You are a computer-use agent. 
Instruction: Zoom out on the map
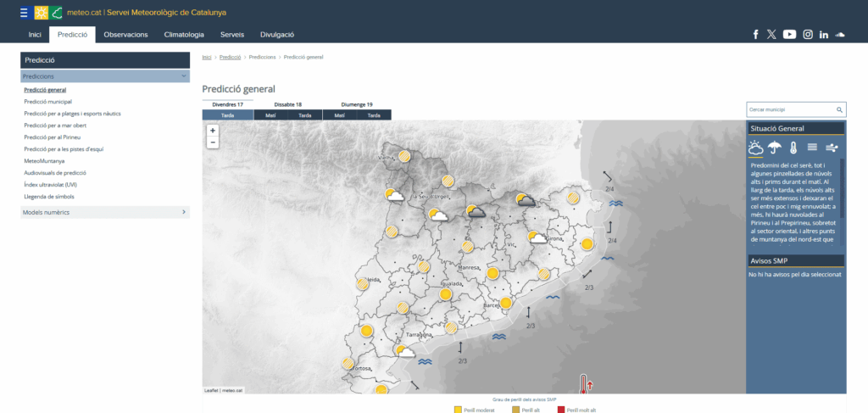pyautogui.click(x=213, y=142)
